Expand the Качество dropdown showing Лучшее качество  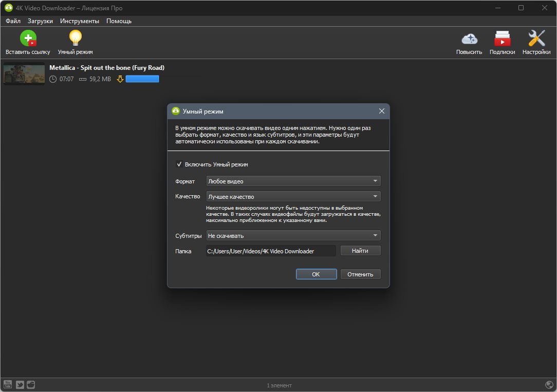coord(293,196)
